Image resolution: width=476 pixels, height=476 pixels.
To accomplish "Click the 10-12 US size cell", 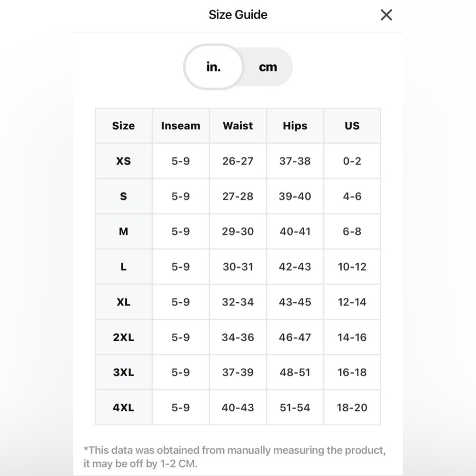I will tap(352, 267).
